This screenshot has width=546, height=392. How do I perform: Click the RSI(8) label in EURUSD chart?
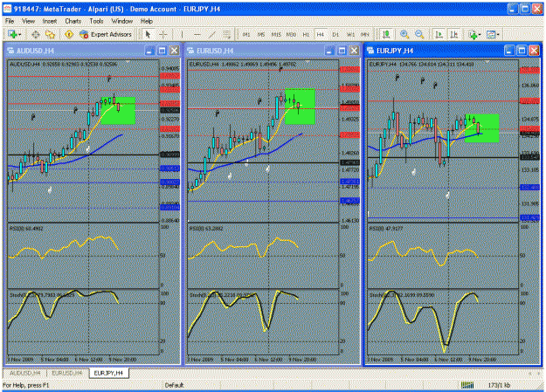[206, 229]
